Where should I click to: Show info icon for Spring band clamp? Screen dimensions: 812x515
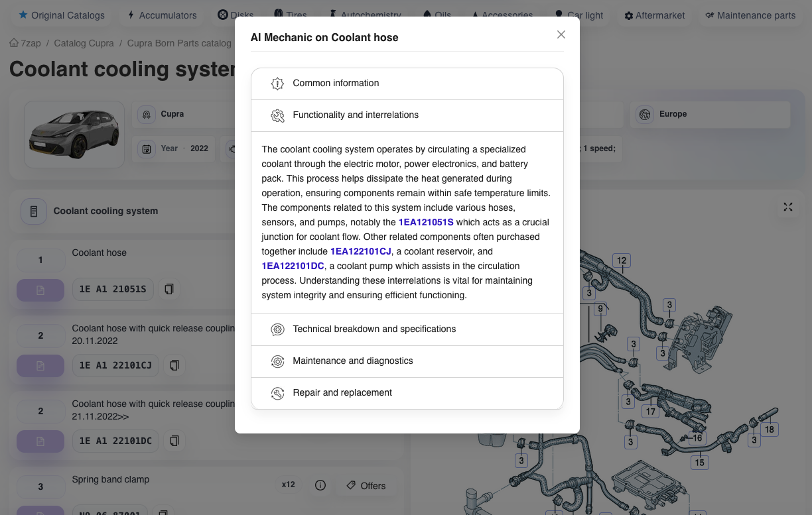click(x=320, y=486)
